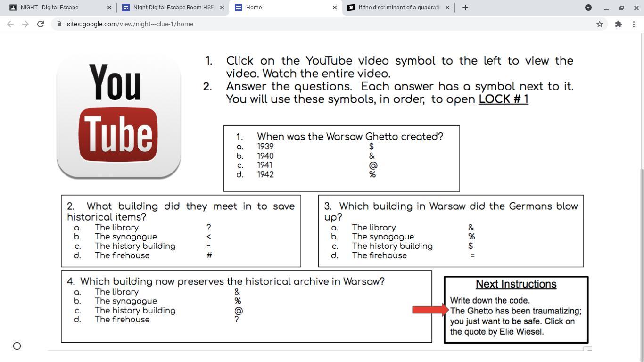
Task: Click the 1939 answer option
Action: pos(265,147)
